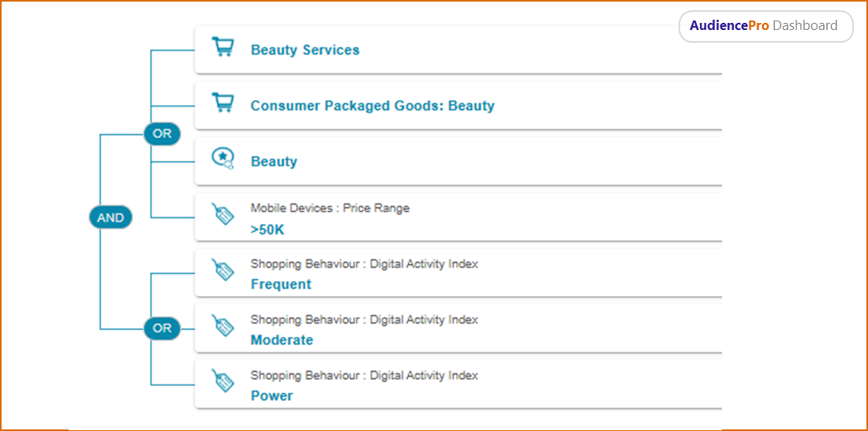
Task: Select the Power activity index value
Action: [x=271, y=395]
